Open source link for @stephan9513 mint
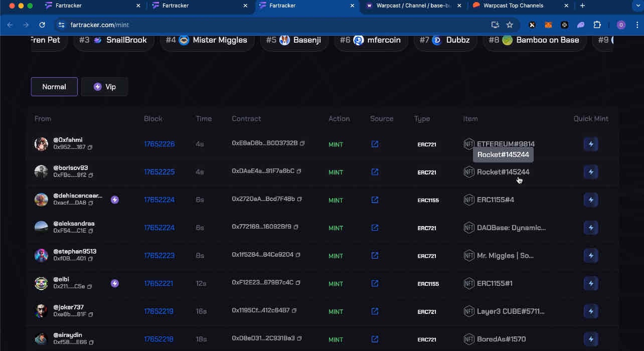The height and width of the screenshot is (351, 644). pos(375,256)
